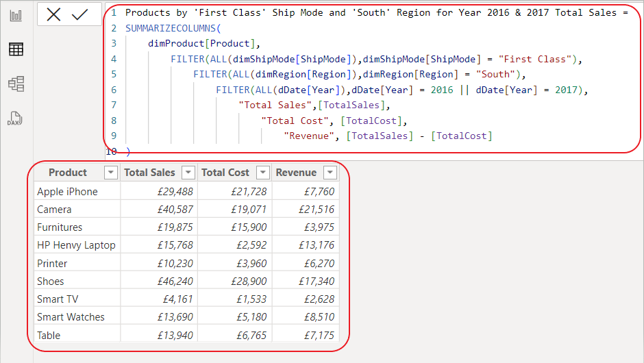Click the £6,270 Revenue value
Viewport: 644px width, 363px height.
pos(319,263)
